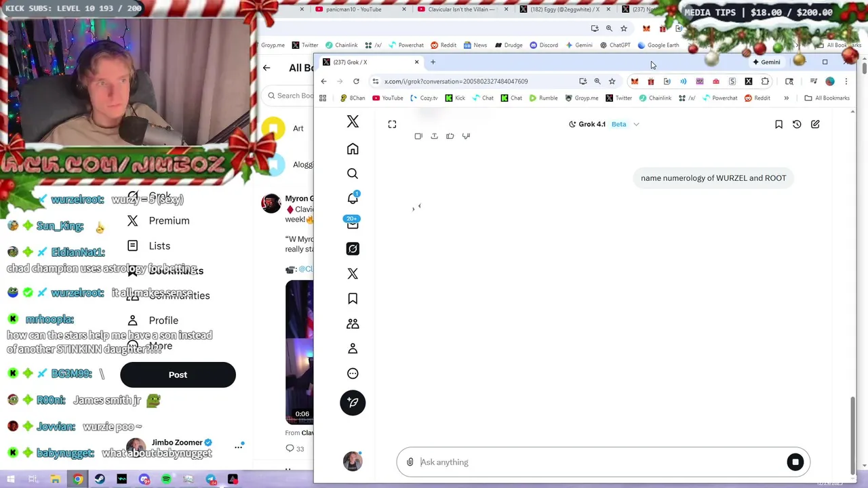Open the Kick bookmark

[x=455, y=98]
